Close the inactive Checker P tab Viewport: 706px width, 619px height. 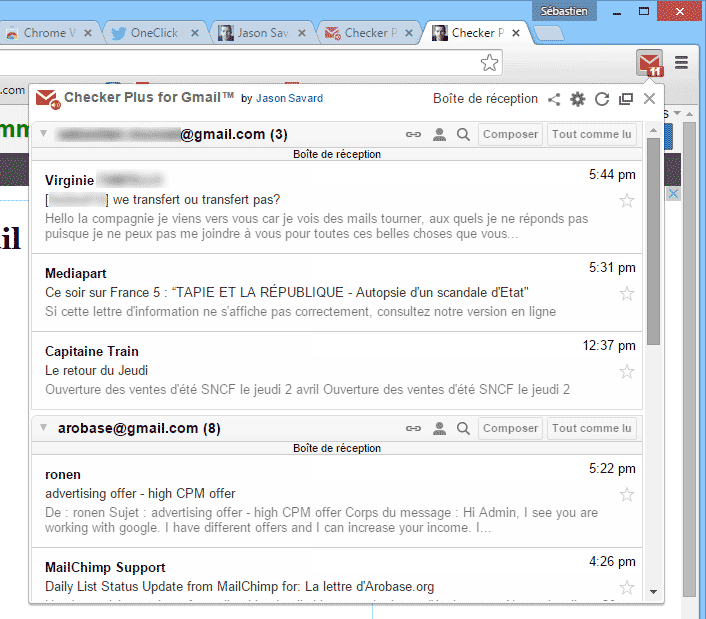(x=409, y=33)
